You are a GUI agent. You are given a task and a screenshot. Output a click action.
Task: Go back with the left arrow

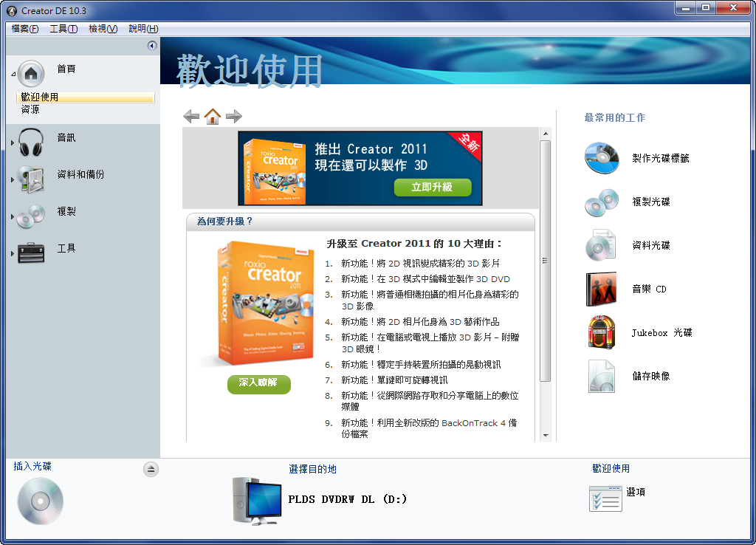(x=191, y=116)
